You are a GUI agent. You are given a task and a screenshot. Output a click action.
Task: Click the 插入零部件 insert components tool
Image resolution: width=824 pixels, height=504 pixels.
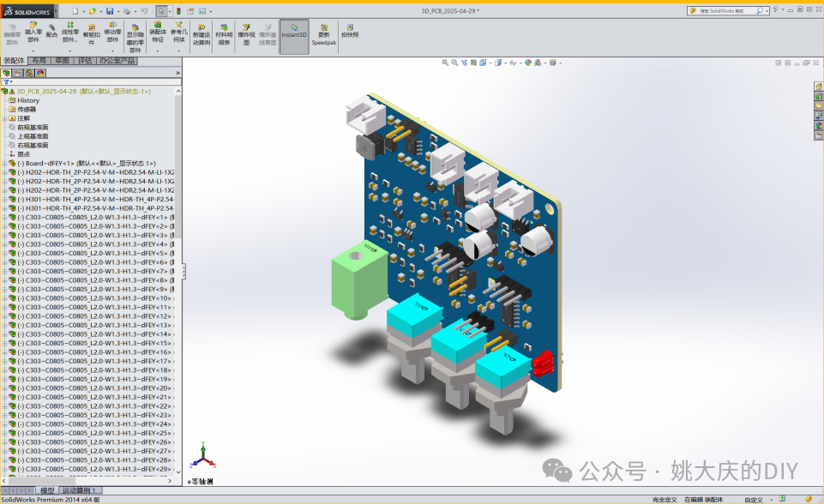click(33, 32)
